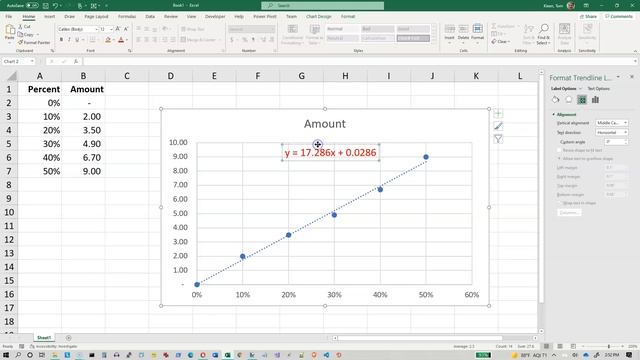Image resolution: width=640 pixels, height=360 pixels.
Task: Click the Paste icon in Clipboard group
Action: 10,30
